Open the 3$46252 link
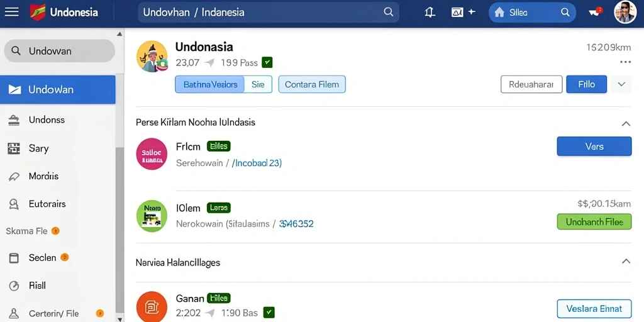Viewport: 644px width, 322px height. [x=296, y=224]
